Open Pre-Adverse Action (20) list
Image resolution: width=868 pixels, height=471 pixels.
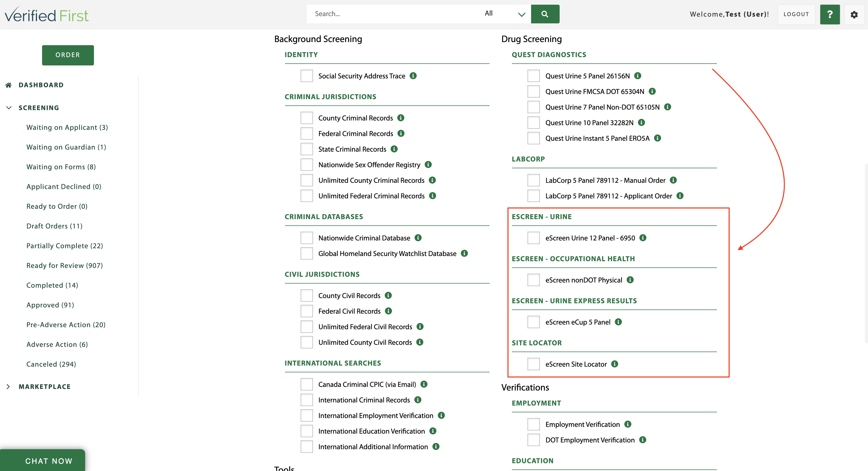point(66,325)
